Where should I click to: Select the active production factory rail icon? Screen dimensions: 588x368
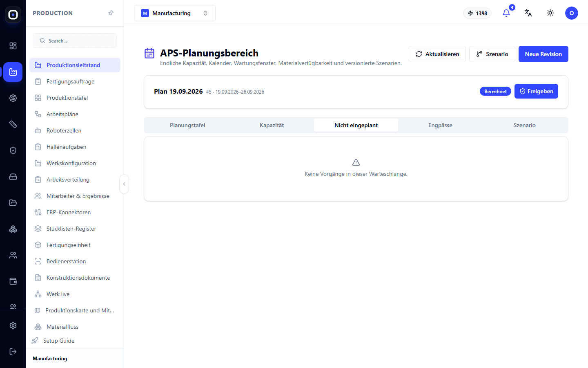(x=13, y=72)
